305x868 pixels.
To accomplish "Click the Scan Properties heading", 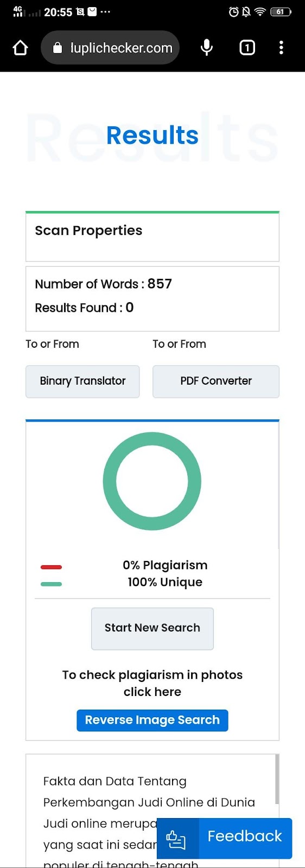I will coord(88,231).
